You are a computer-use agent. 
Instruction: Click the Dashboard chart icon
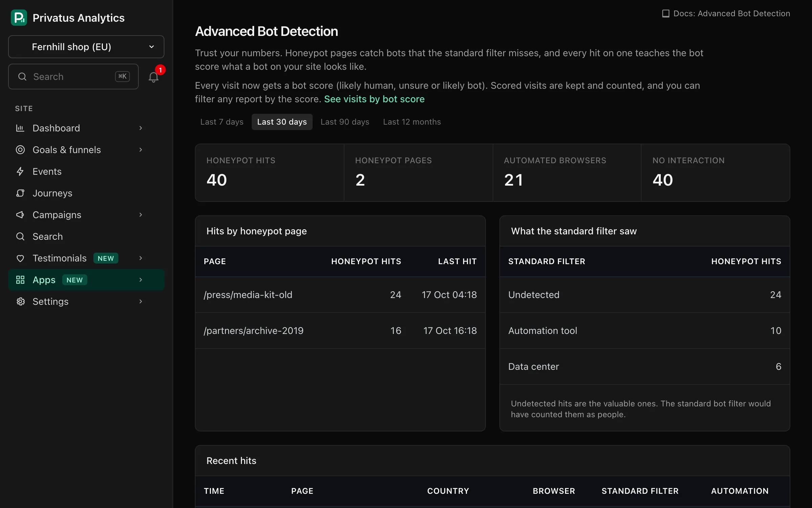(x=20, y=128)
